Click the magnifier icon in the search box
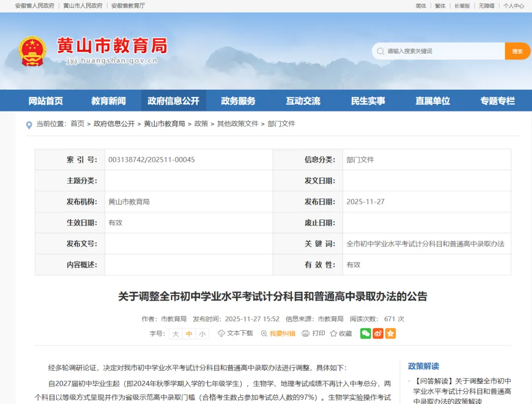Screen dimensions: 532x404 [x=380, y=51]
